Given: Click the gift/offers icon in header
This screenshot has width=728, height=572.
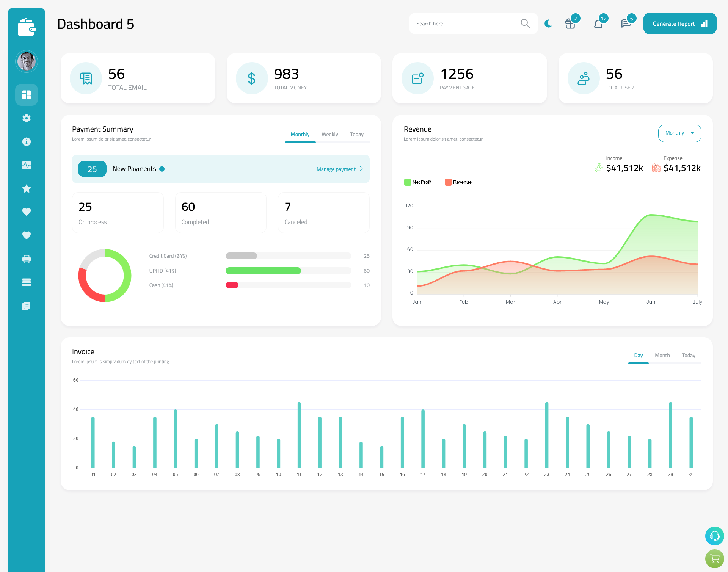Looking at the screenshot, I should pyautogui.click(x=570, y=24).
